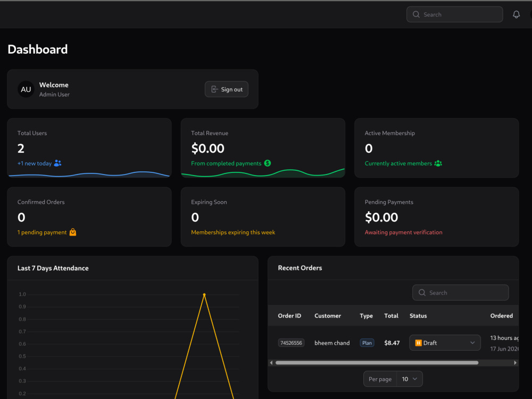The height and width of the screenshot is (399, 532).
Task: Click the Sign out button
Action: (x=226, y=89)
